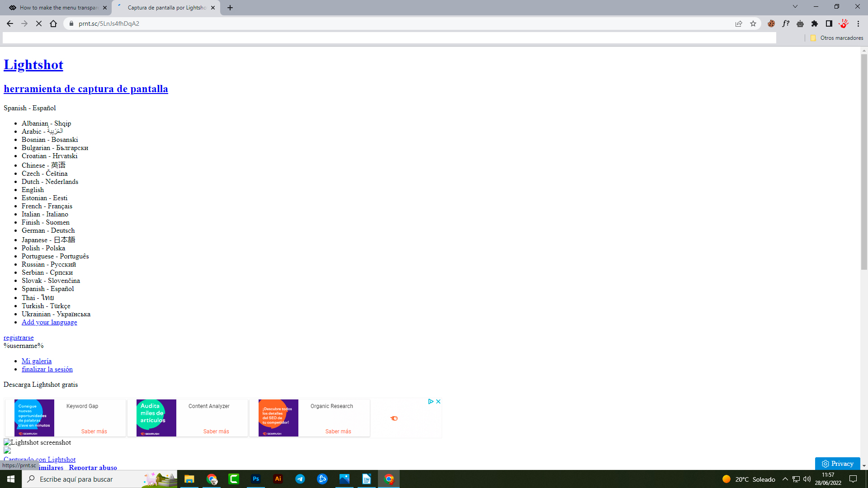Open Photoshop from the taskbar
This screenshot has width=868, height=488.
256,479
